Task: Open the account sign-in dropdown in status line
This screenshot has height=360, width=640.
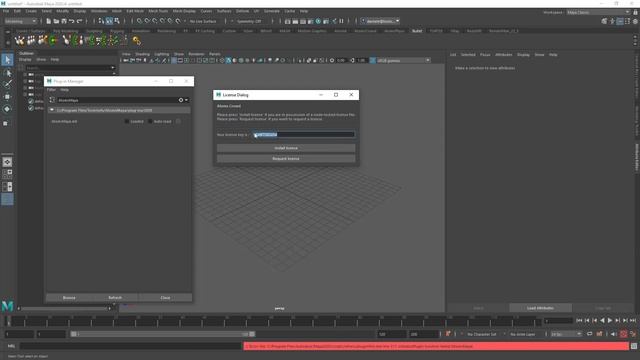Action: (x=380, y=21)
